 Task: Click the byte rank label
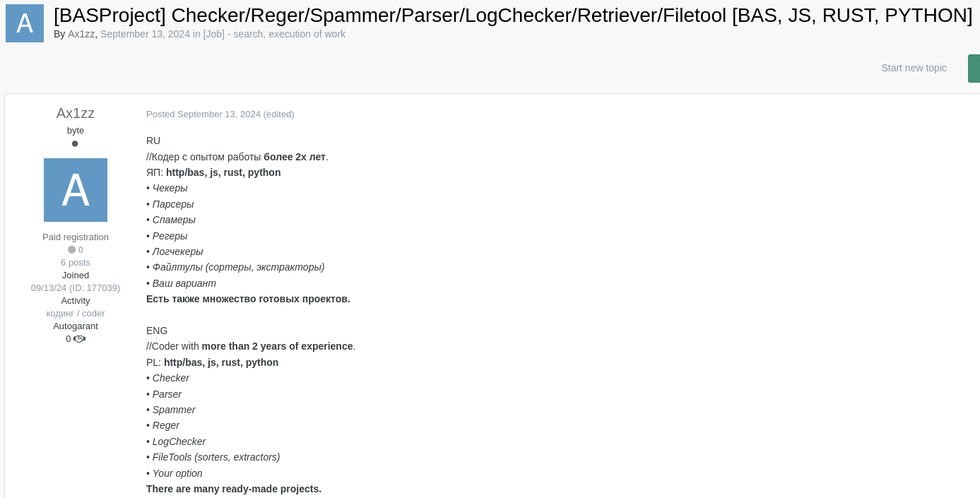coord(76,130)
